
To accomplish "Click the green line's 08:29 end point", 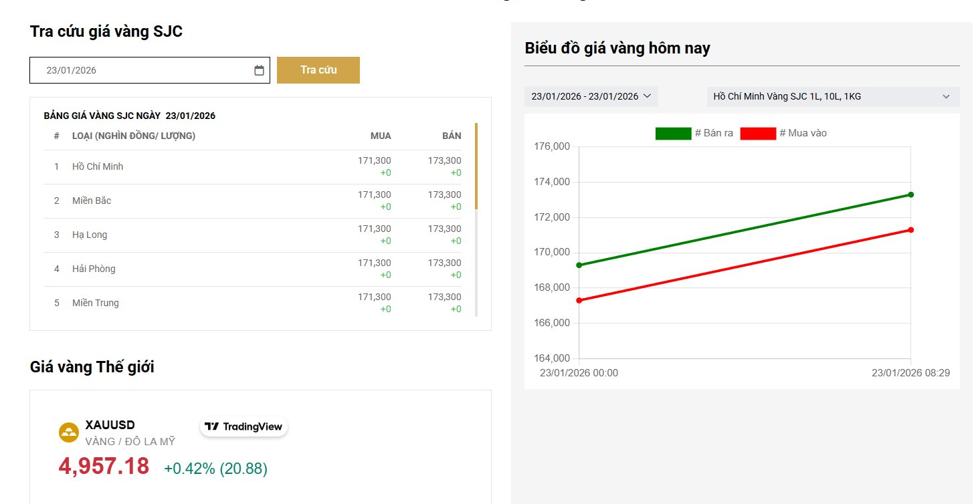I will (x=910, y=195).
